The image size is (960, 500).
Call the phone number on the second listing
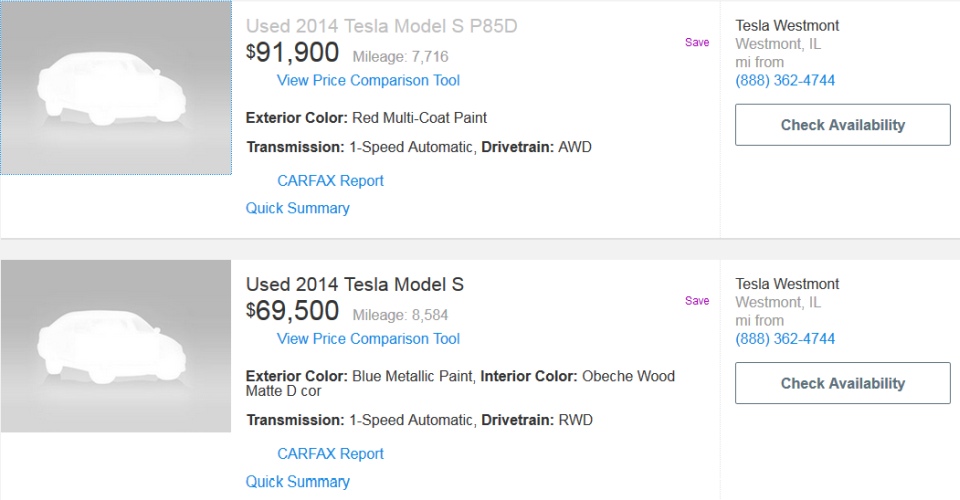point(785,338)
